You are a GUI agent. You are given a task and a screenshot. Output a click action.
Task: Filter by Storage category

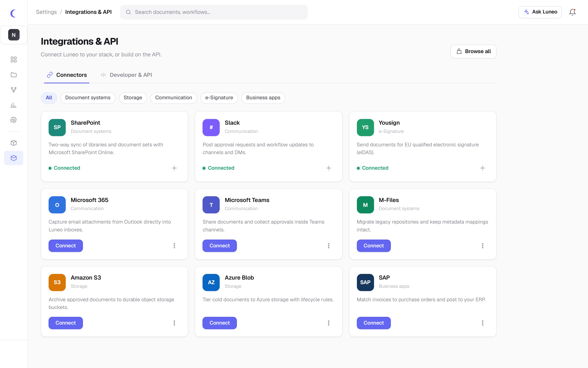[133, 98]
